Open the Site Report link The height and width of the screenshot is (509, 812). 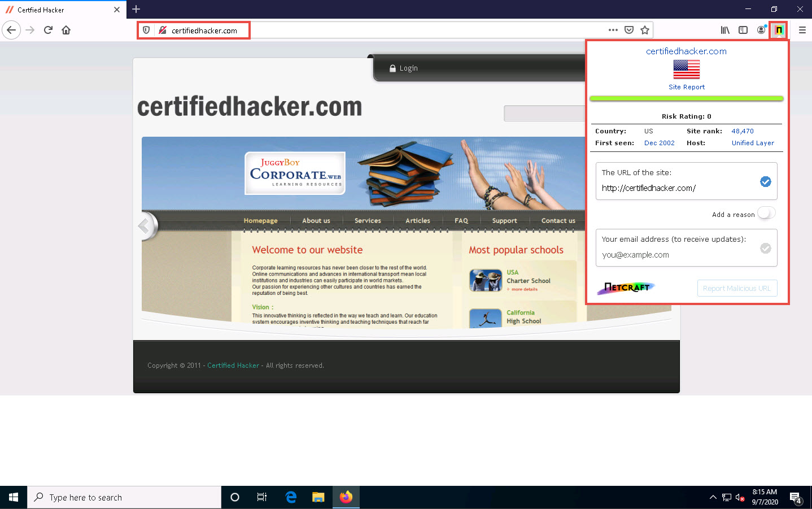687,87
